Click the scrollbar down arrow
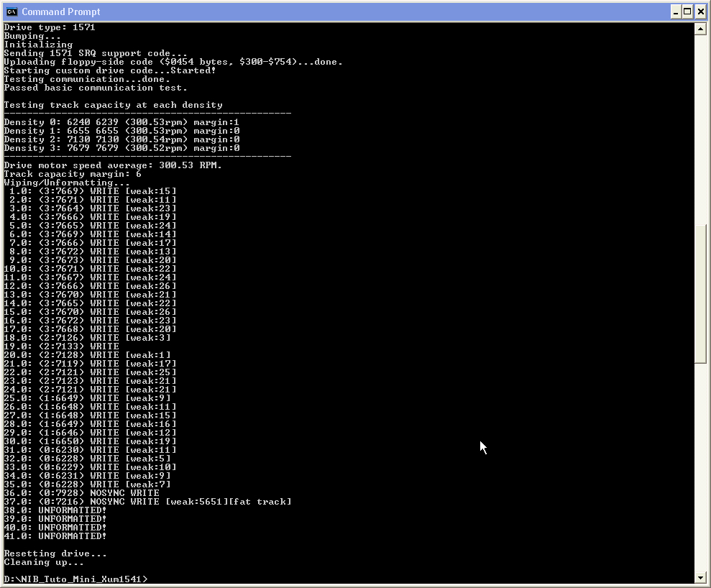711x588 pixels. click(x=700, y=577)
